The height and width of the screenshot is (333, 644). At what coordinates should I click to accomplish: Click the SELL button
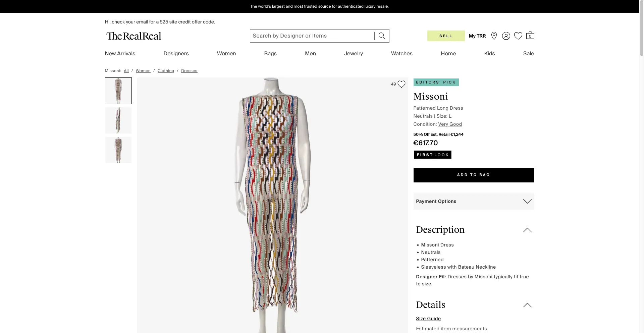446,36
